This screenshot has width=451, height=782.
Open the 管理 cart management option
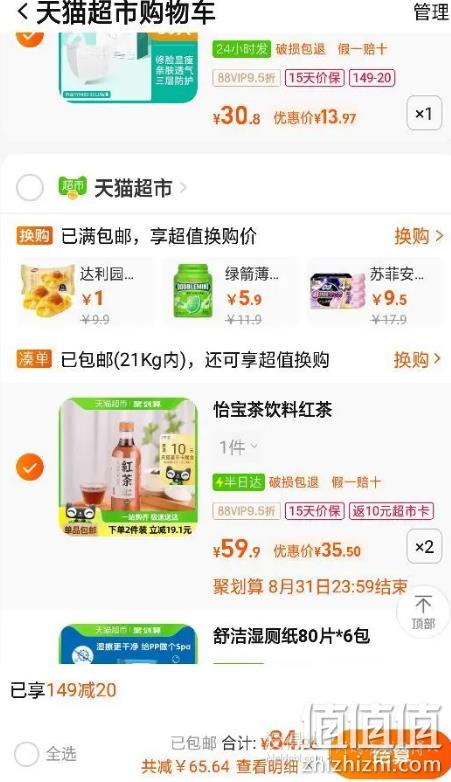click(x=431, y=12)
